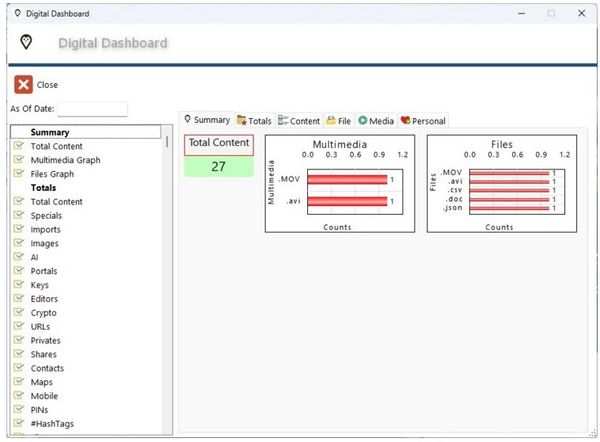Viewport: 600px width, 442px height.
Task: Click the green 27 total count value
Action: [218, 167]
